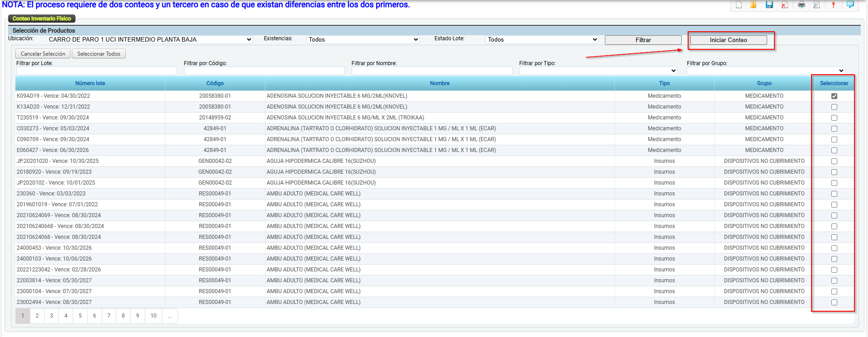The height and width of the screenshot is (337, 868).
Task: Open the Estado Lote dropdown
Action: 542,40
